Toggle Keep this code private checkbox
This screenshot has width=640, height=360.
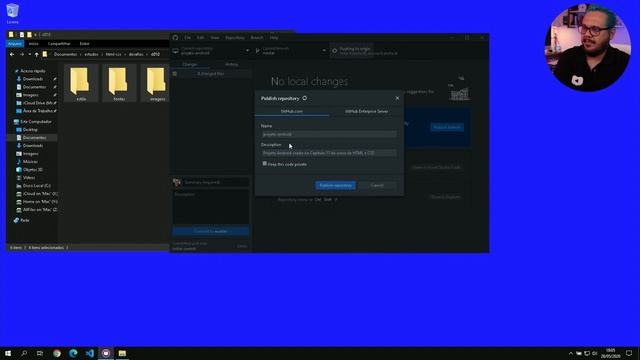pyautogui.click(x=264, y=164)
